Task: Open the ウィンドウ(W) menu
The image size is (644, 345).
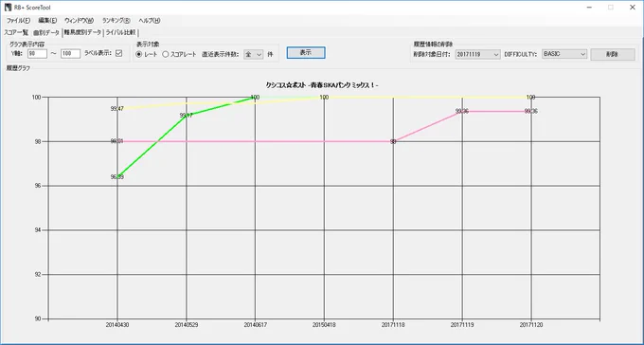Action: tap(79, 21)
